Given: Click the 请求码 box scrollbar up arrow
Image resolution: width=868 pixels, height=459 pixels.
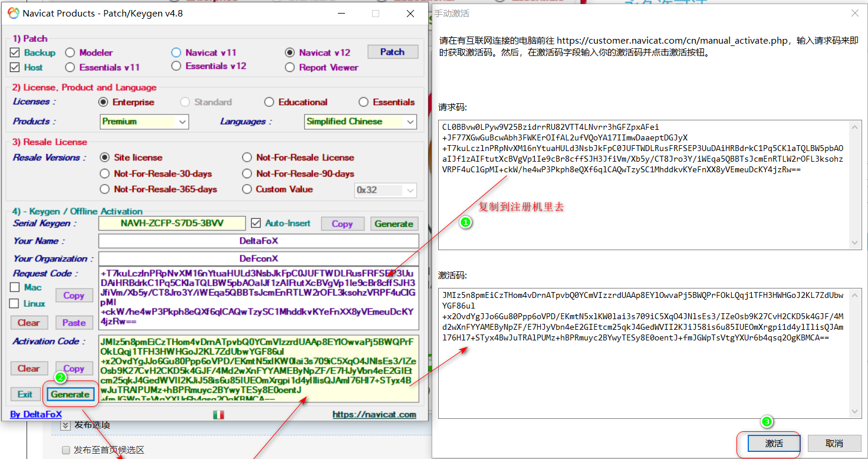Looking at the screenshot, I should tap(854, 126).
